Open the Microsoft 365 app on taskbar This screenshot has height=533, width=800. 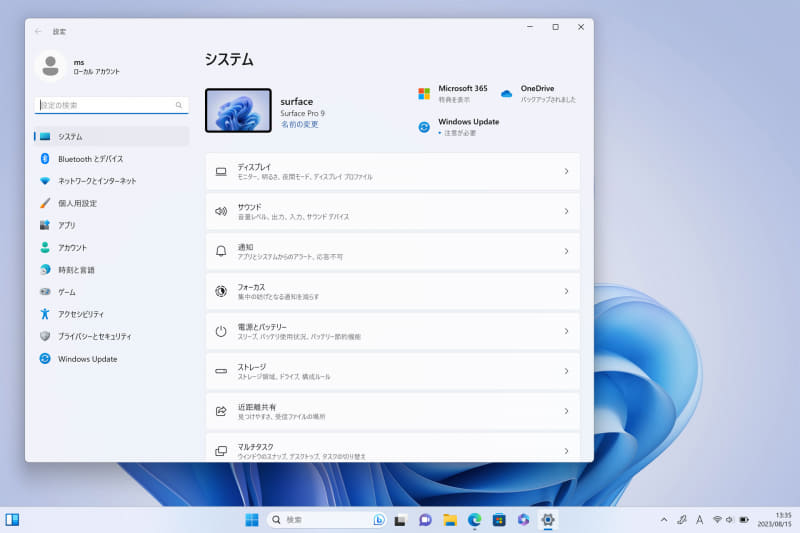[x=523, y=520]
